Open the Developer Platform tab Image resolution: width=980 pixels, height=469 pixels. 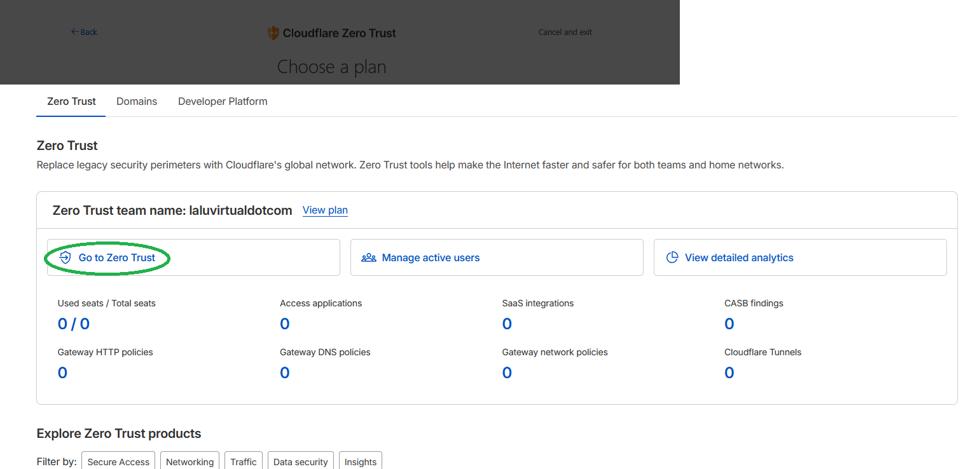click(x=223, y=101)
